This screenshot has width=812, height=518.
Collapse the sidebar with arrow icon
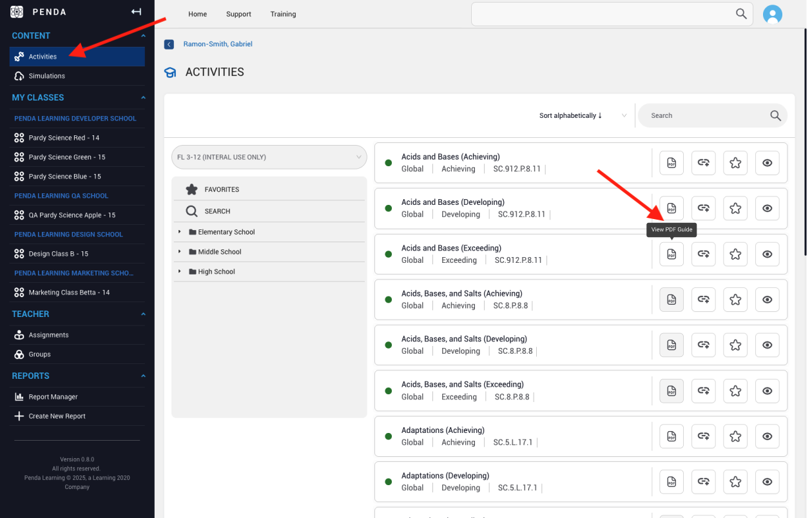(x=136, y=12)
